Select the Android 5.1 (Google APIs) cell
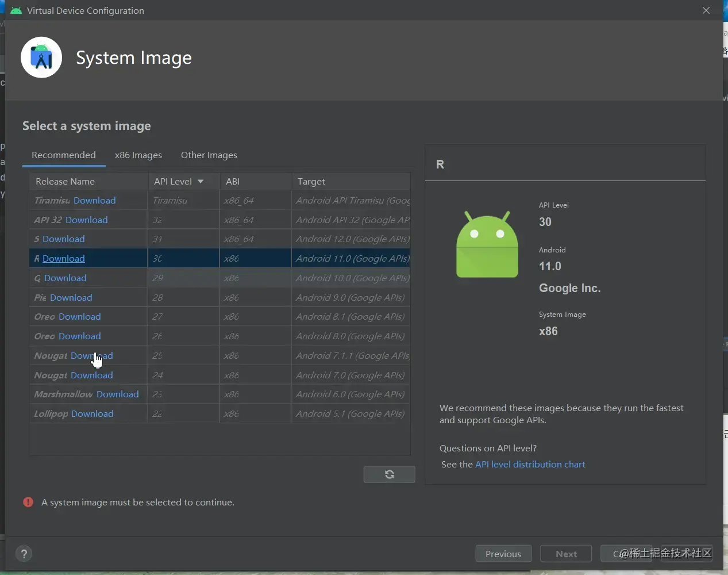This screenshot has width=728, height=575. click(x=351, y=414)
